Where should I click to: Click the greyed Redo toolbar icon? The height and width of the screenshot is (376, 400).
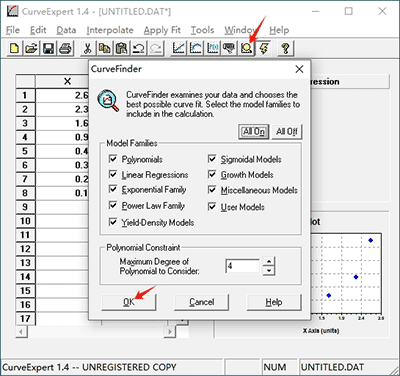point(156,49)
